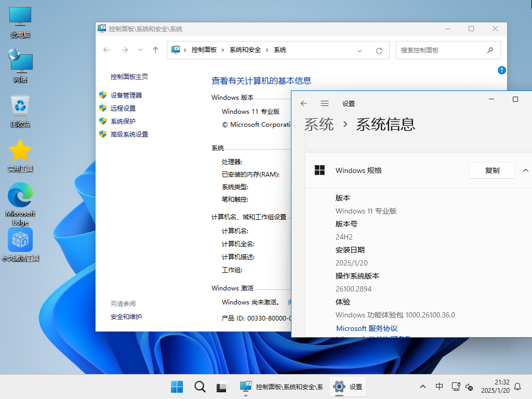The width and height of the screenshot is (532, 399).
Task: Select 系统 in the breadcrumb path
Action: pos(280,50)
